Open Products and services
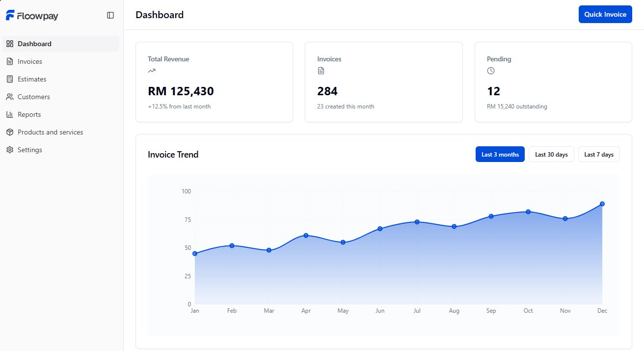 (61, 132)
